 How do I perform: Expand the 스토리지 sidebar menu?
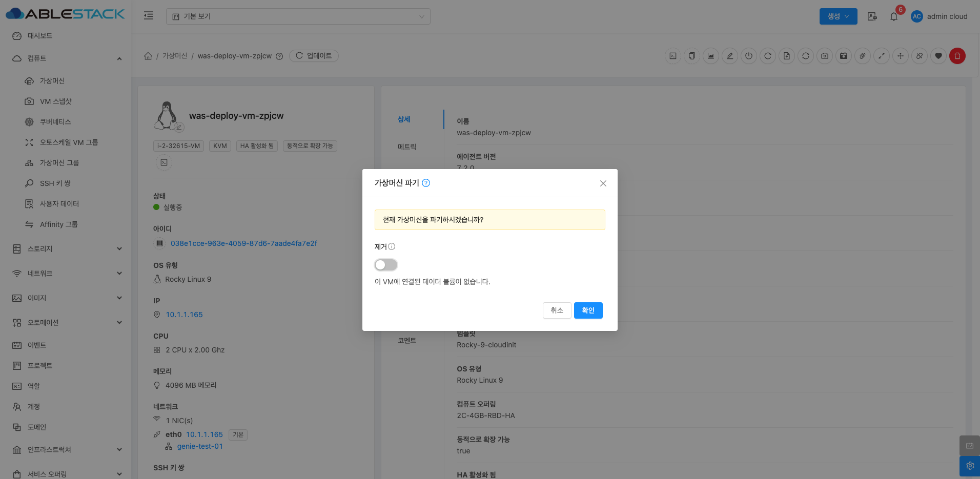click(x=67, y=249)
